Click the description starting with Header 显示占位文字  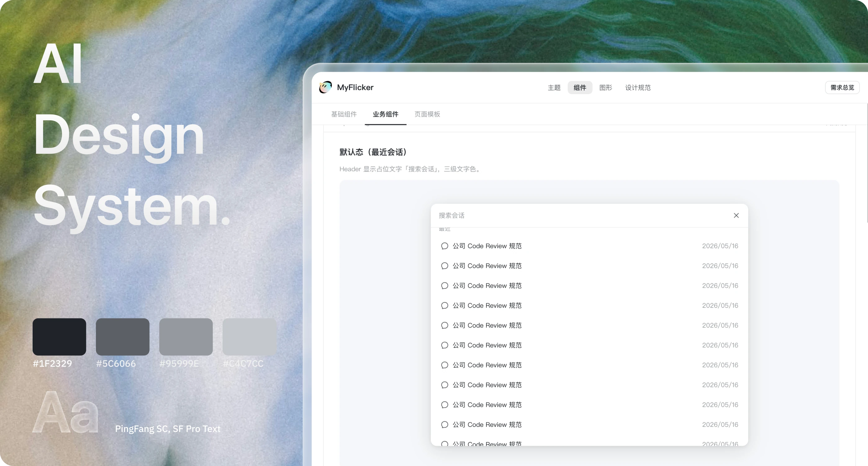(x=410, y=169)
